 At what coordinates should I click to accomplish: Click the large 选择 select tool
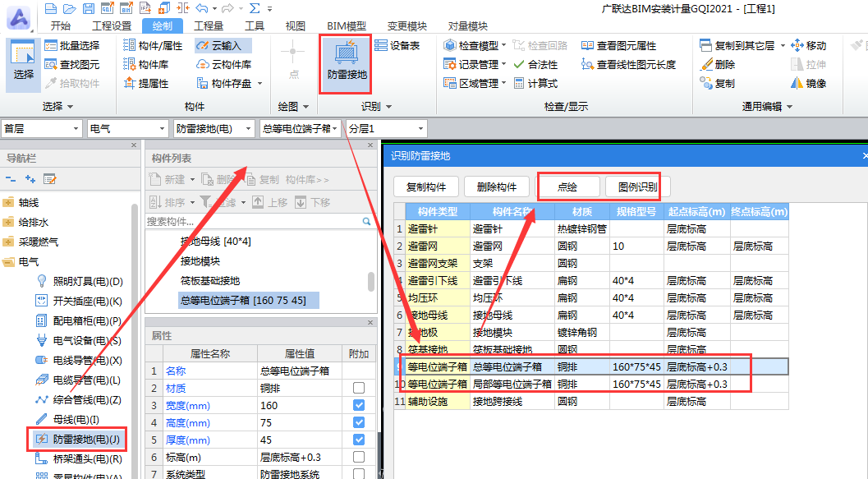(23, 66)
